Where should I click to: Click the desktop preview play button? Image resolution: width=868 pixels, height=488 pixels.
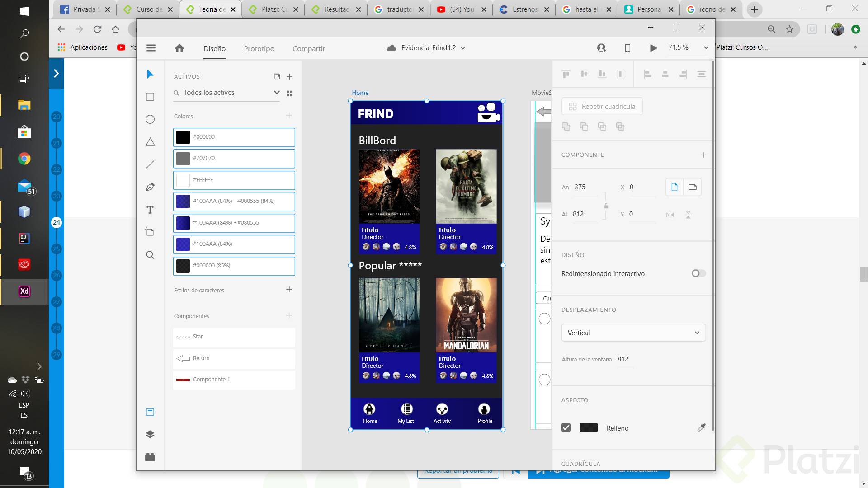pos(653,48)
